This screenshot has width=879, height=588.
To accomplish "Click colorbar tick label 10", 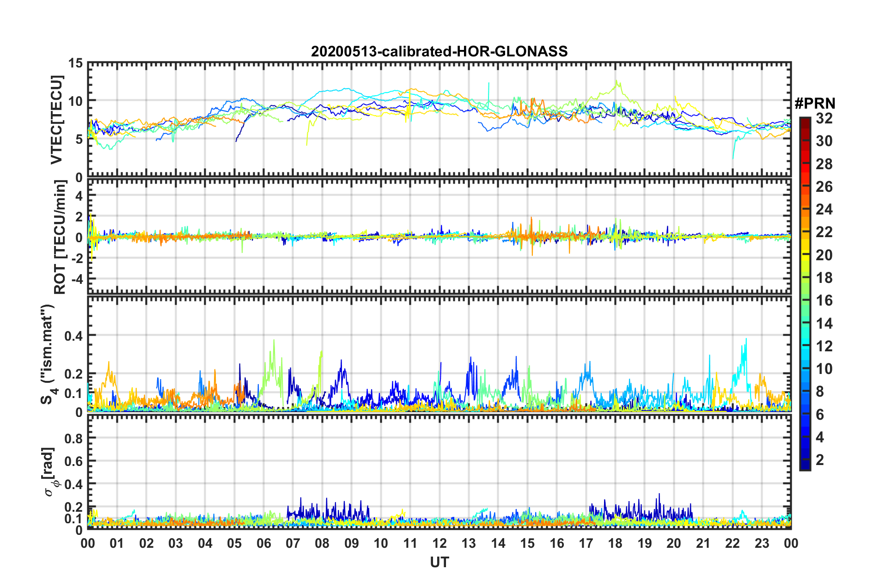I will click(824, 369).
